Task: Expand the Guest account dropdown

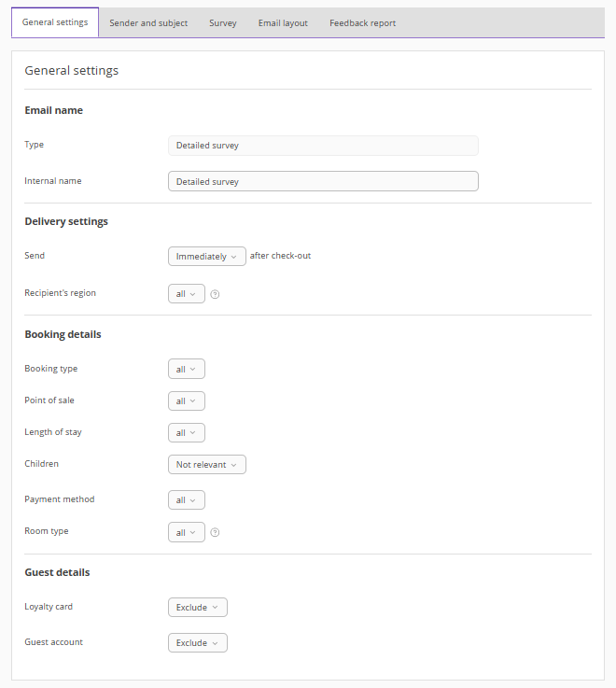Action: pos(197,643)
